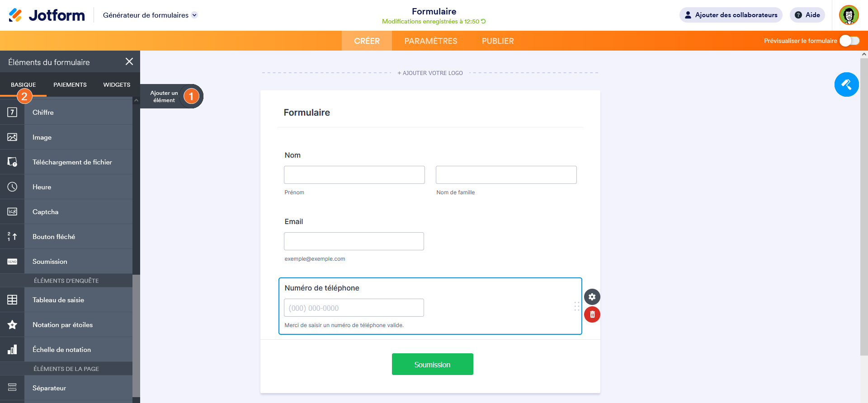Click the file upload element icon

pyautogui.click(x=12, y=162)
